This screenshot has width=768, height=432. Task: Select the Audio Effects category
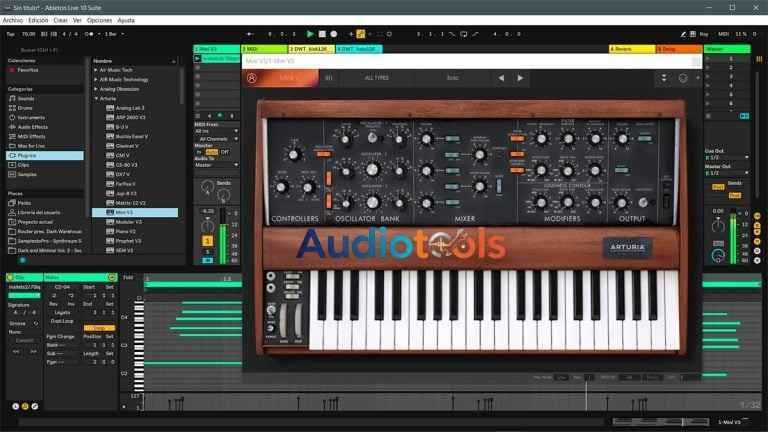tap(28, 127)
